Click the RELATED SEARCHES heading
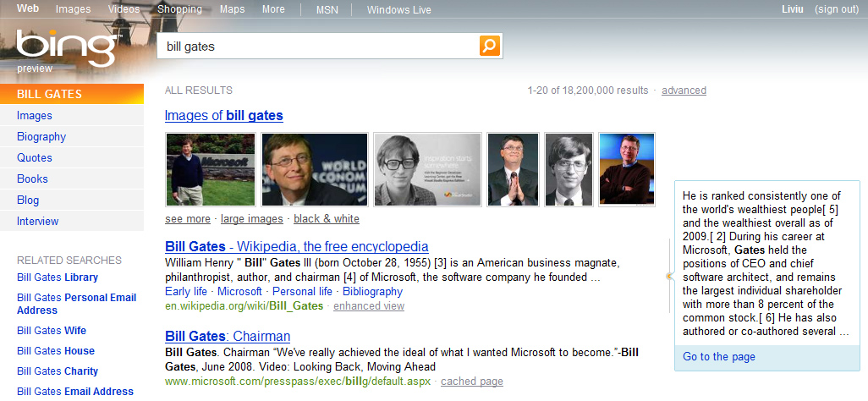The height and width of the screenshot is (401, 868). pyautogui.click(x=69, y=261)
